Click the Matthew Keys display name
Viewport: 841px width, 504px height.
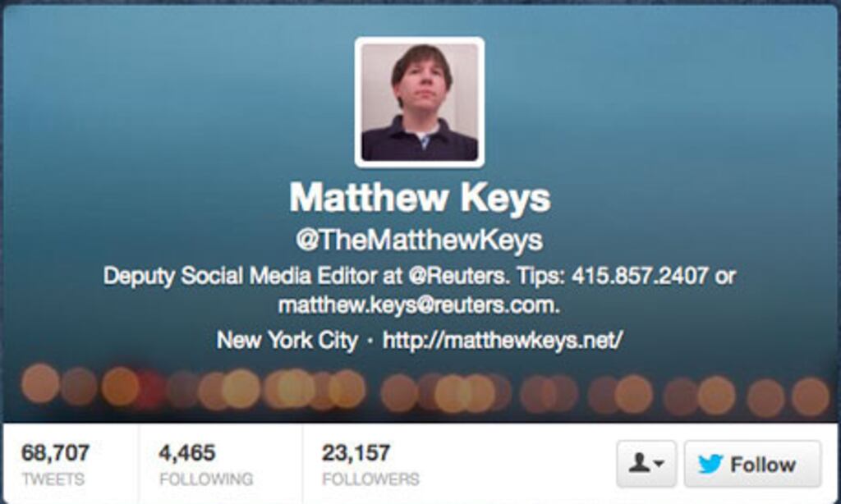(x=420, y=199)
